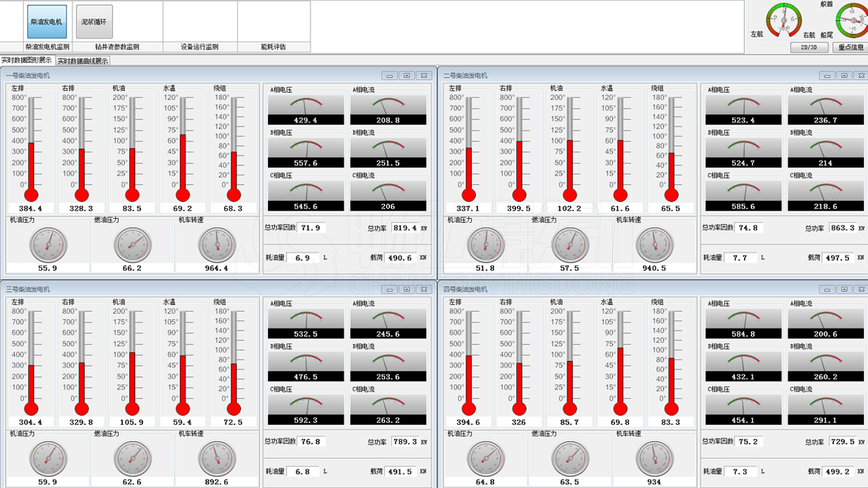The image size is (868, 488).
Task: Switch to the 实时数据曲线展示 tab
Action: (x=82, y=61)
